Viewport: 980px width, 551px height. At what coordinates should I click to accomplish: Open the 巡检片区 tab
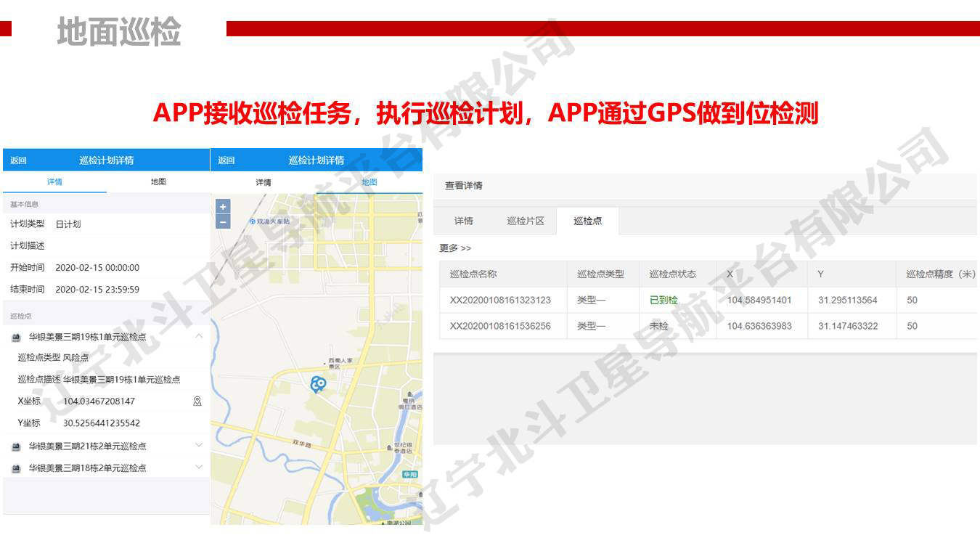click(526, 221)
